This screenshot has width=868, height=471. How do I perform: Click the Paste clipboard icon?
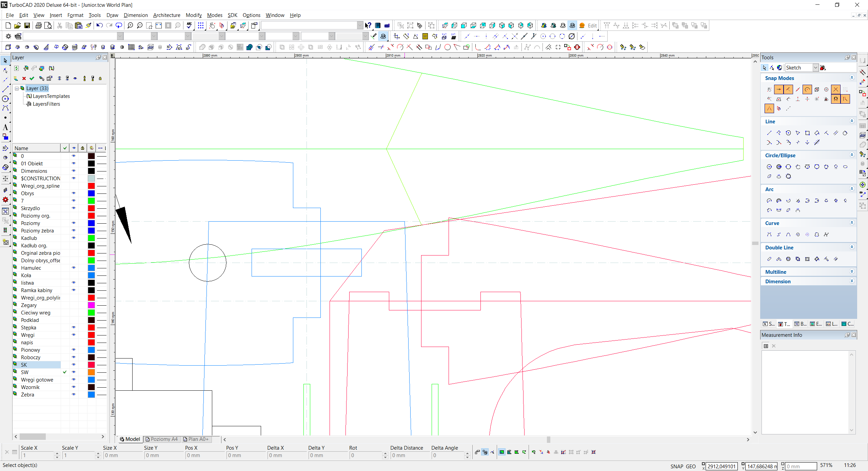[79, 25]
